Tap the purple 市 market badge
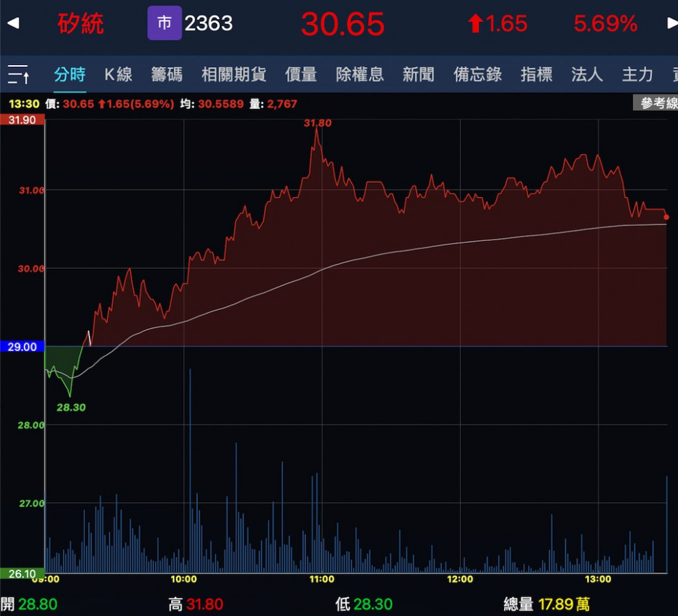This screenshot has width=678, height=616. click(164, 23)
